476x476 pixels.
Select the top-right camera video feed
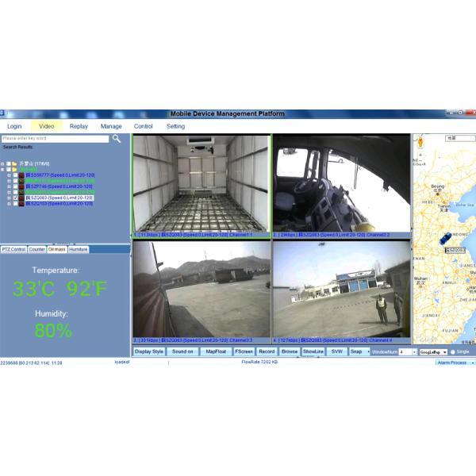[x=341, y=184]
